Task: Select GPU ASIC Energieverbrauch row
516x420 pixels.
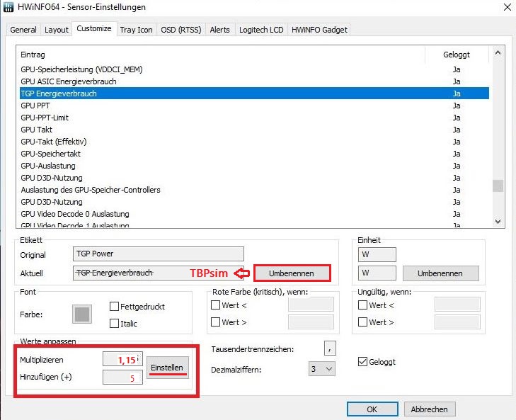Action: 254,81
